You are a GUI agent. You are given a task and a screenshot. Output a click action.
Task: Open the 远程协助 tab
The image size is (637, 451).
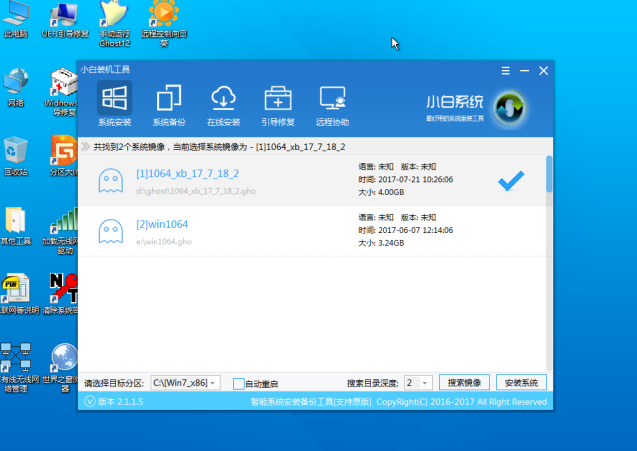point(333,104)
